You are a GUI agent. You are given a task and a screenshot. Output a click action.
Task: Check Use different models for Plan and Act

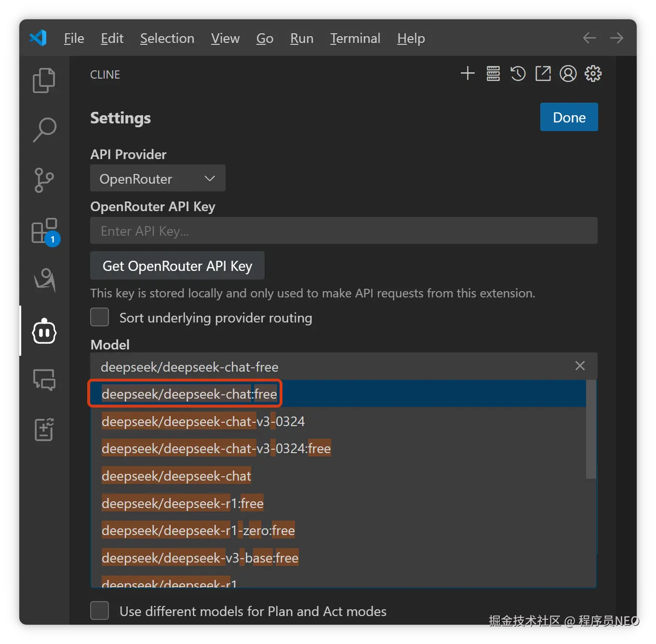pyautogui.click(x=100, y=611)
